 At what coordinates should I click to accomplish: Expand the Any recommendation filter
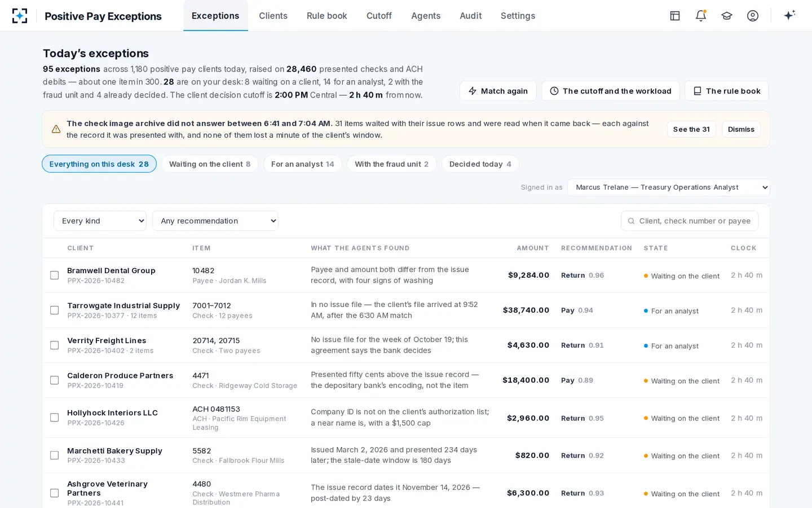215,221
